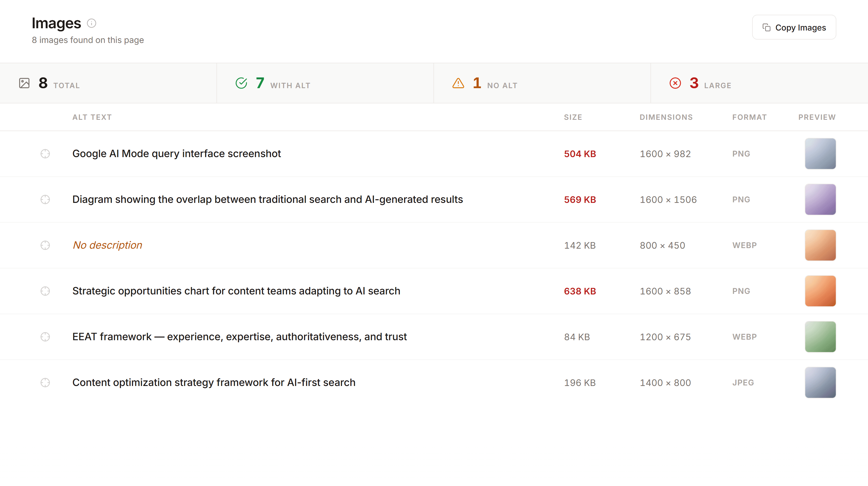
Task: Click the Copy Images button
Action: (794, 27)
